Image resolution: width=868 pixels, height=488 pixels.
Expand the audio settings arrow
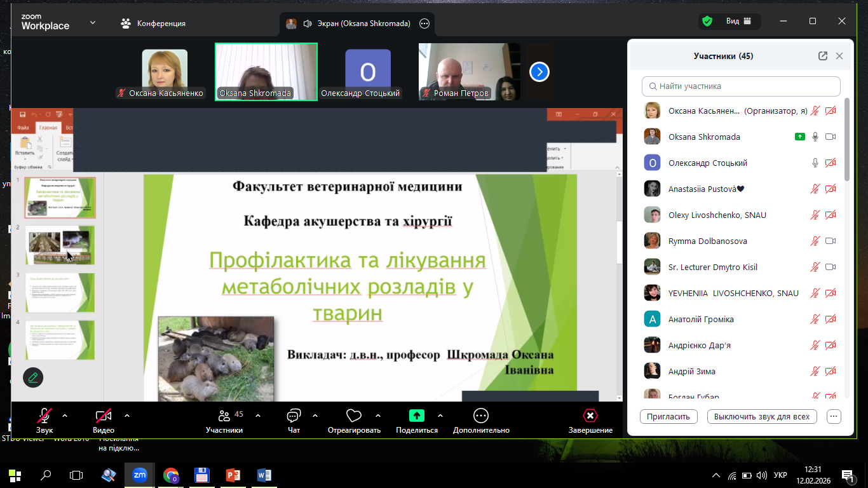(65, 416)
